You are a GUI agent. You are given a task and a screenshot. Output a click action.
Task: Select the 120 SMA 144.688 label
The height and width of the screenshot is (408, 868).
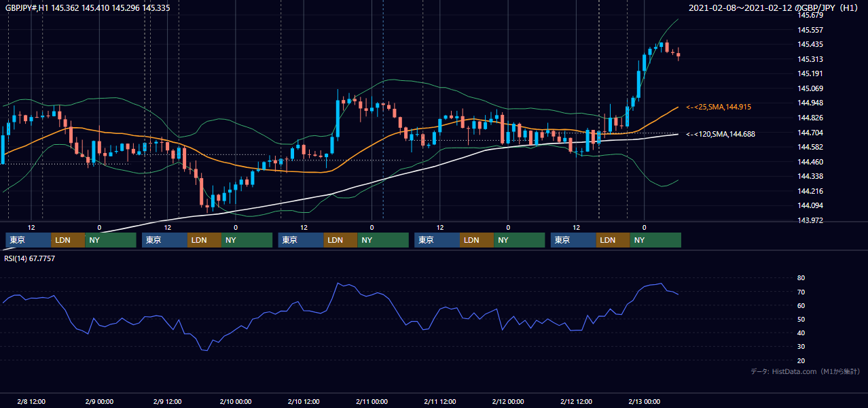pos(721,134)
